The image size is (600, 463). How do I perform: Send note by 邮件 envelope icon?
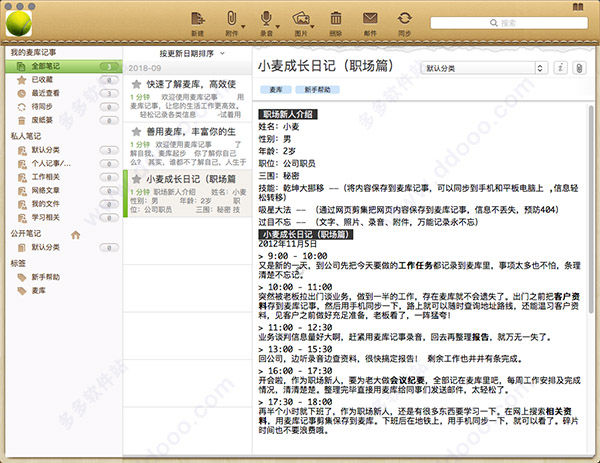[x=370, y=18]
